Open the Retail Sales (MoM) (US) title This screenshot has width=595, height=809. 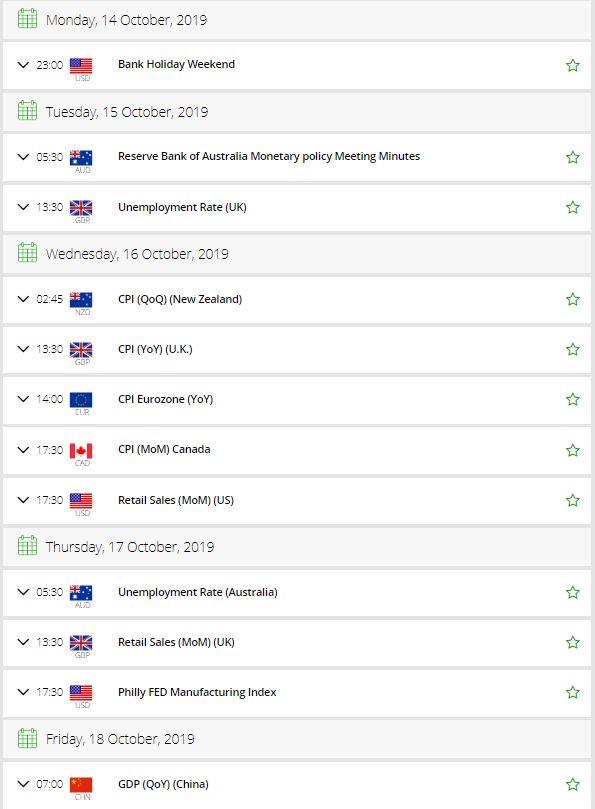click(x=176, y=500)
